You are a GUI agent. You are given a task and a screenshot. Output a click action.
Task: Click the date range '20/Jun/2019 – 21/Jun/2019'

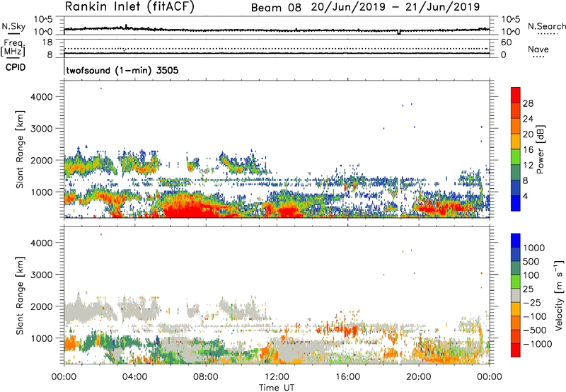(x=395, y=7)
